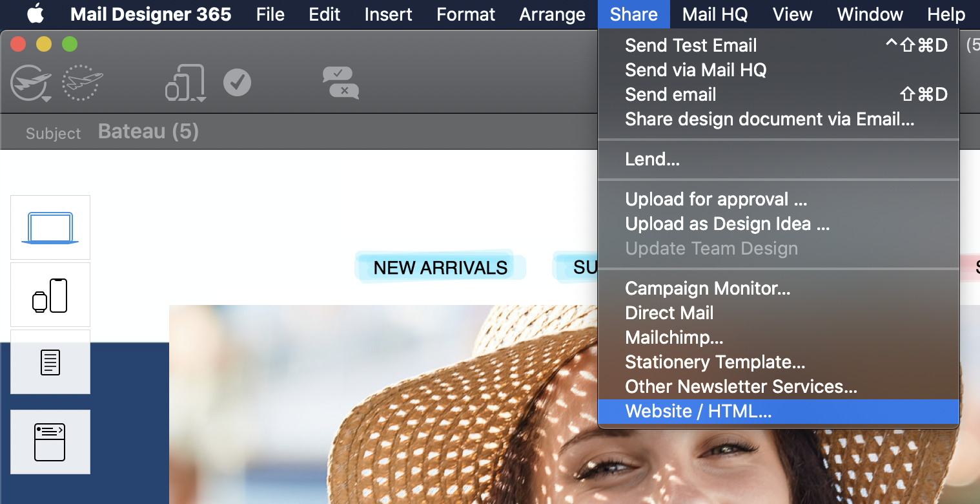Switch to desktop laptop view
The image size is (980, 504).
[50, 227]
